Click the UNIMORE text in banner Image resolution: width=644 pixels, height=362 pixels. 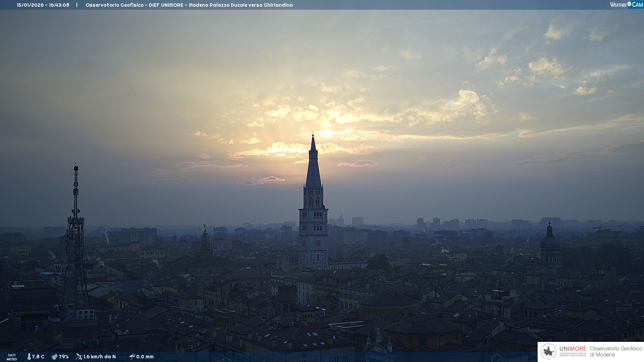(573, 349)
